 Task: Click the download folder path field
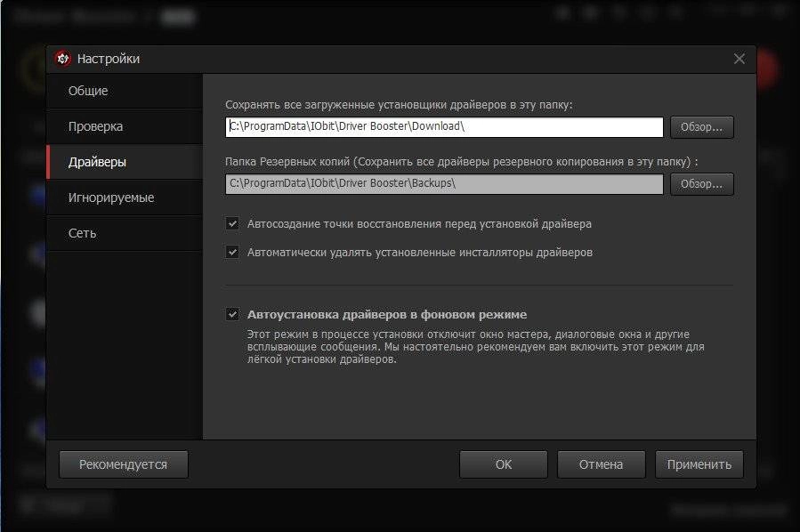pos(444,127)
